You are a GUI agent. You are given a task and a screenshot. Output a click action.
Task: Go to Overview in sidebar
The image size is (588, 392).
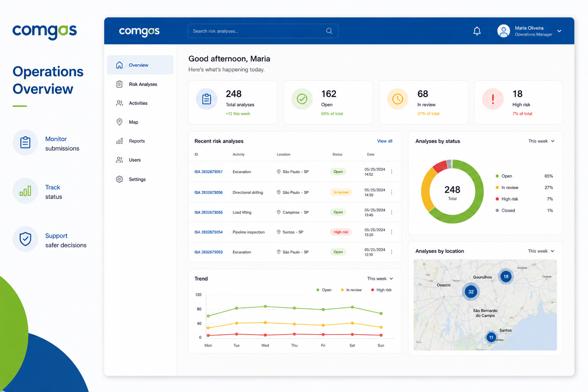coord(140,65)
